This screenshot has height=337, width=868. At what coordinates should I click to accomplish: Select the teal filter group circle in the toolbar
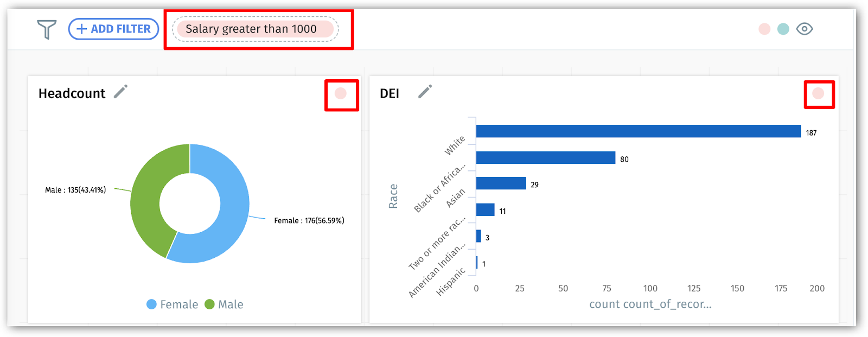coord(783,28)
